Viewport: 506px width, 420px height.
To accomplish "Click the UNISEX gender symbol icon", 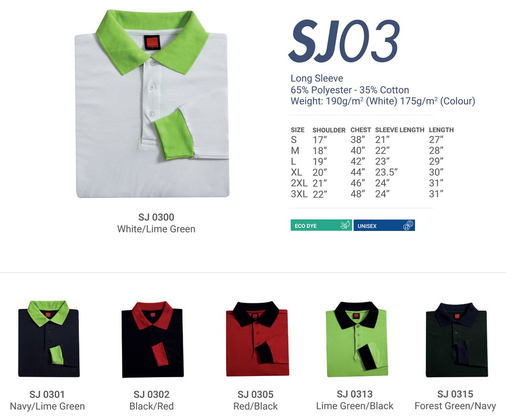I will coord(408,225).
